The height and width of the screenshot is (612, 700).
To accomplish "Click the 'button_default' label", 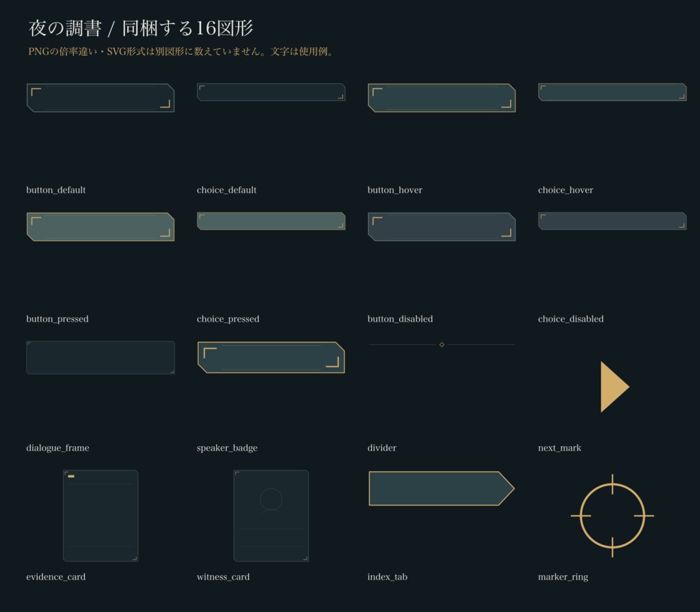I will (x=56, y=190).
